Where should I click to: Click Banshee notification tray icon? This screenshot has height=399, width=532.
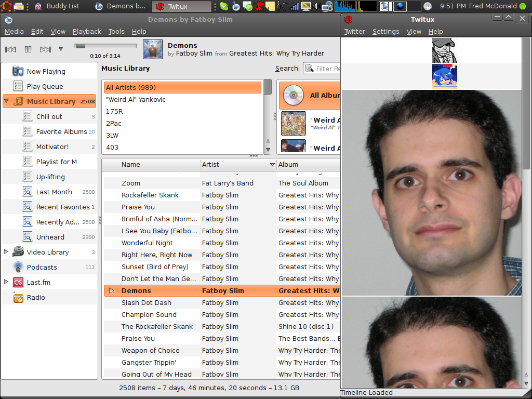pos(236,6)
